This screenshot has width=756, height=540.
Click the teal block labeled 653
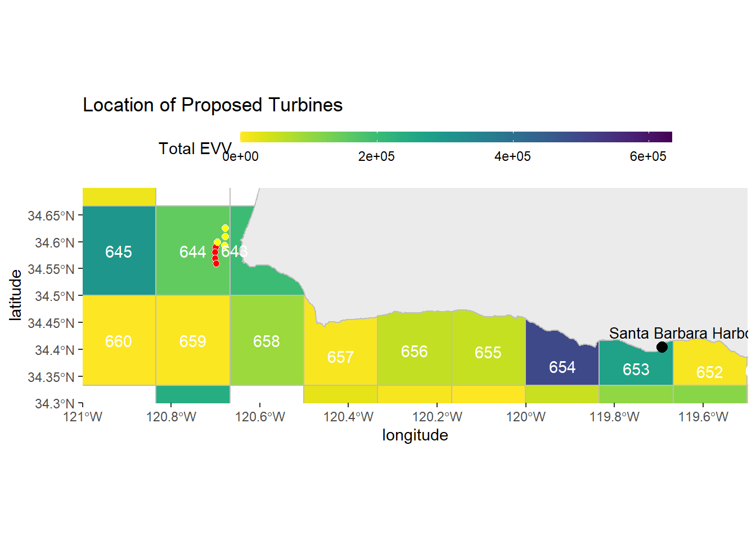pos(636,369)
